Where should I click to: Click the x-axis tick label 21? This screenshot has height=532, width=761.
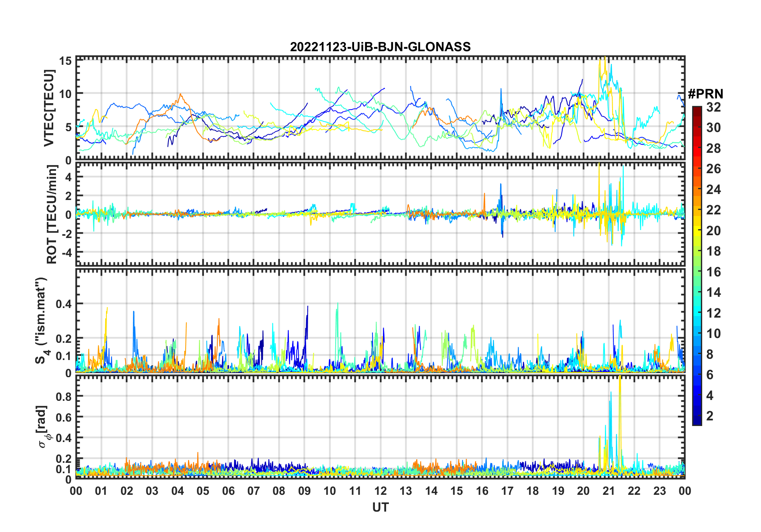click(x=609, y=491)
